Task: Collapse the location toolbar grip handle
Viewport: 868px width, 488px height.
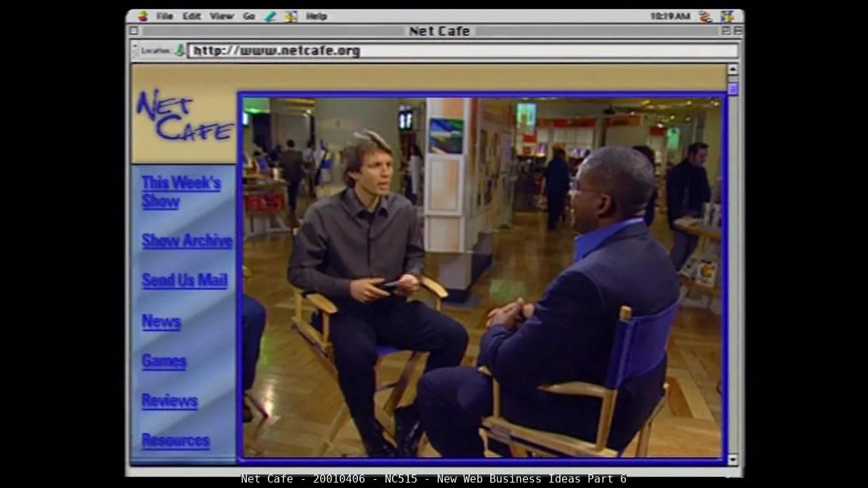Action: (134, 50)
